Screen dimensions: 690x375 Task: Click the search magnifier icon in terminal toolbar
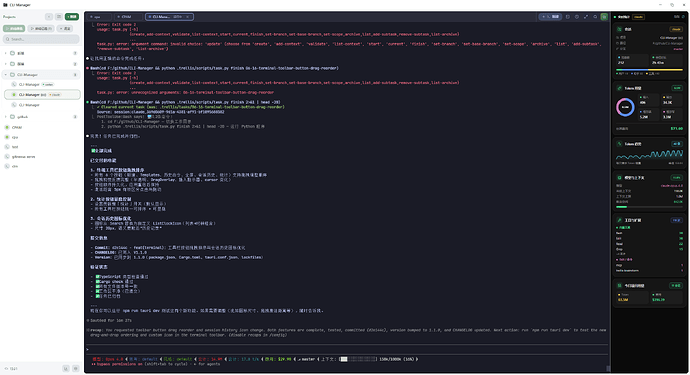[595, 17]
